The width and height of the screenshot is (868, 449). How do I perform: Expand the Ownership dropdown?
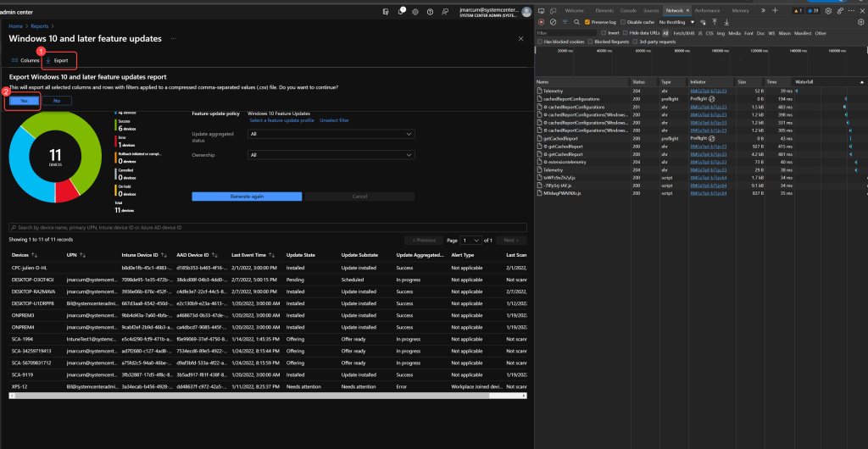click(331, 155)
